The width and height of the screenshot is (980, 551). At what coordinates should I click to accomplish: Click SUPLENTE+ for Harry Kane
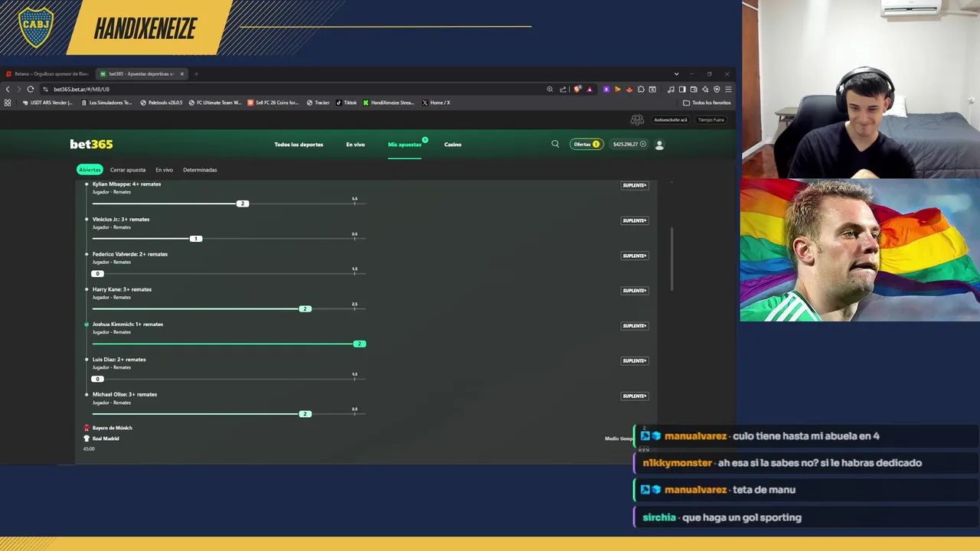(x=634, y=291)
